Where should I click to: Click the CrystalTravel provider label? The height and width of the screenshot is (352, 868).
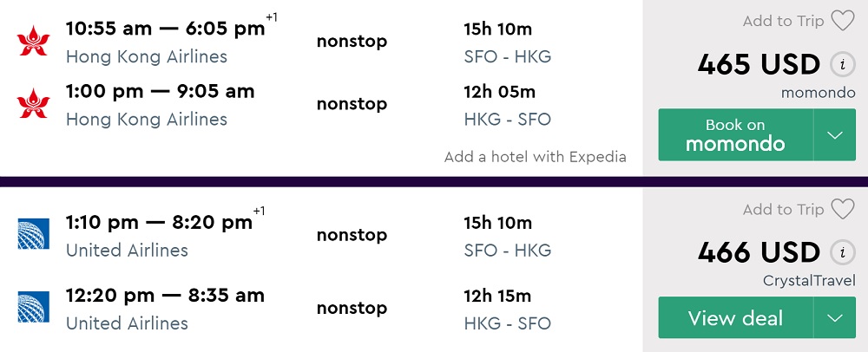click(809, 280)
